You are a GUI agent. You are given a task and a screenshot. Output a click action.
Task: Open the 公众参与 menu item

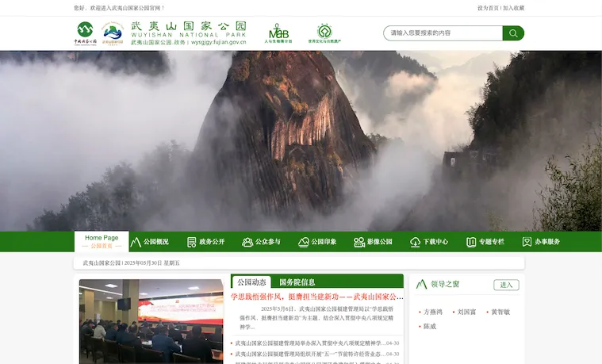262,242
